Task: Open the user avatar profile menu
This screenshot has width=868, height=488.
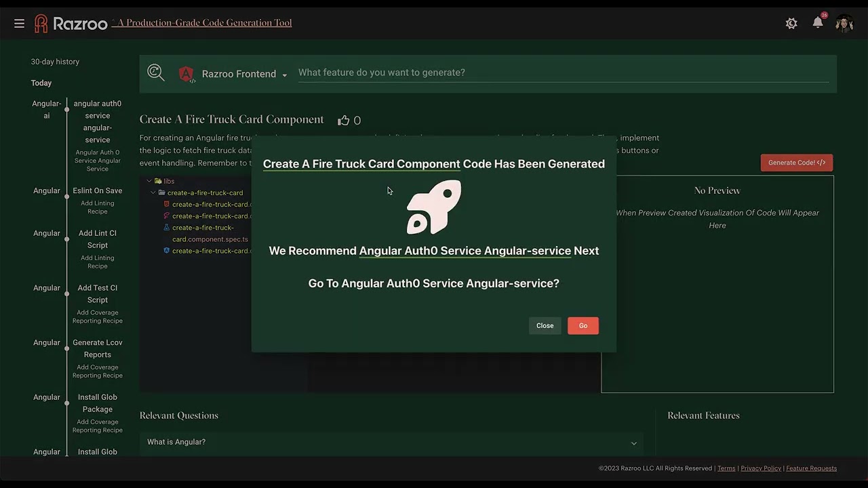Action: pos(844,23)
